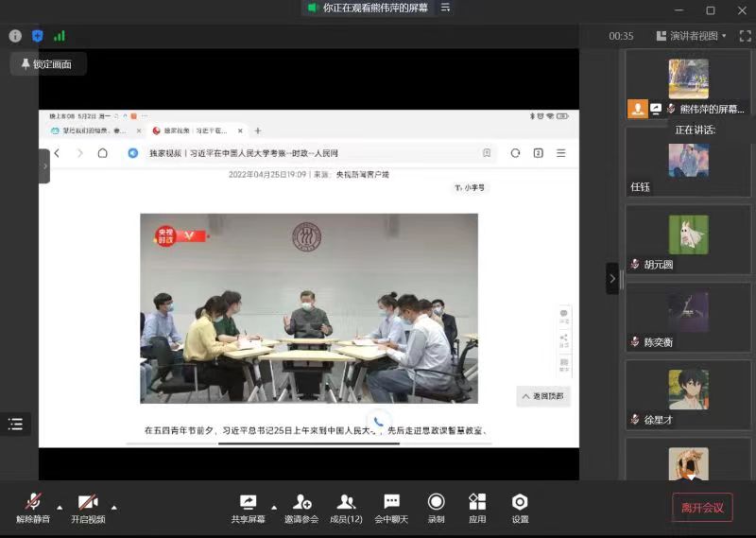Viewport: 756px width, 538px height.
Task: Open 成员(12) members panel
Action: [346, 507]
